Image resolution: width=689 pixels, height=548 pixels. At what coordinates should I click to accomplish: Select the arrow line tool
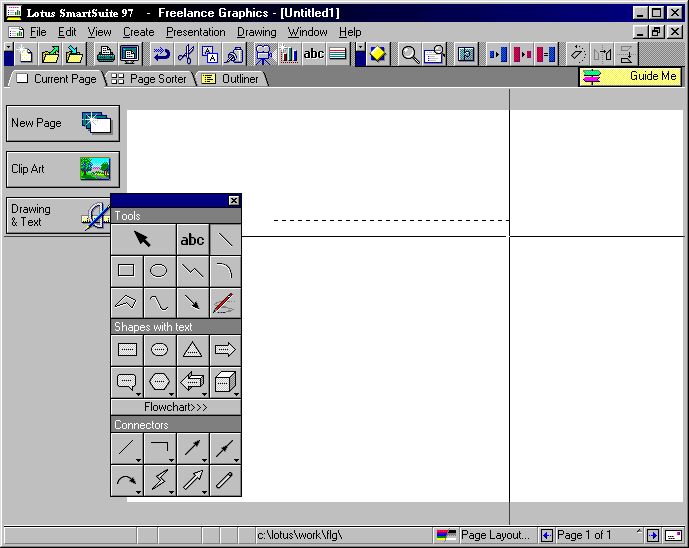[192, 303]
